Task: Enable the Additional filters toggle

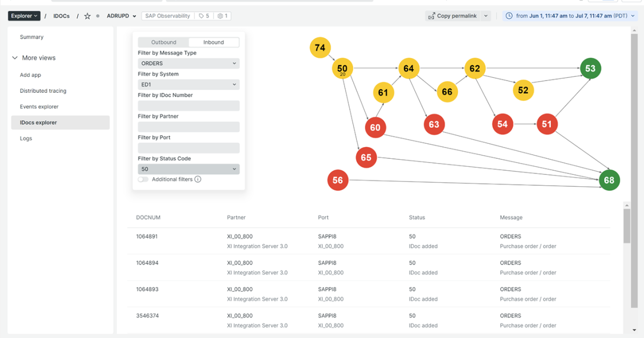Action: click(143, 179)
